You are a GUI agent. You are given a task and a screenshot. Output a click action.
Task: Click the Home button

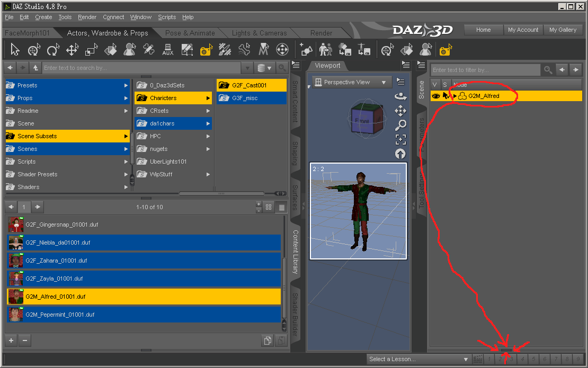(x=483, y=30)
